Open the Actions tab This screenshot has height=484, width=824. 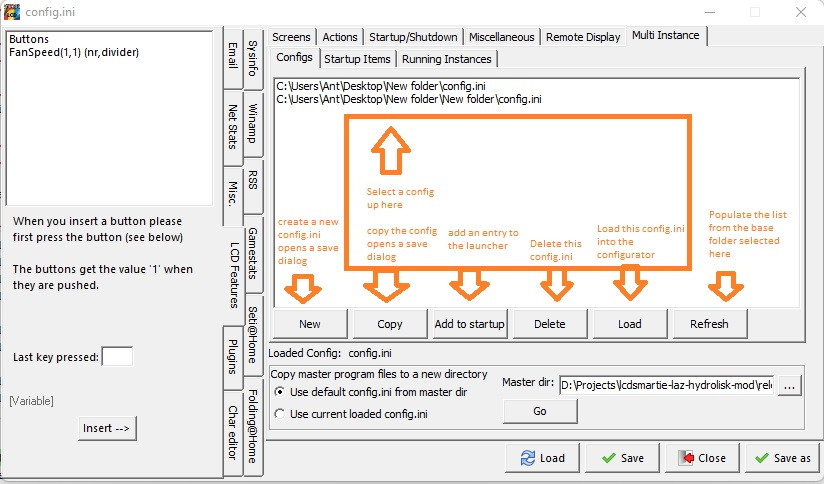click(x=340, y=37)
